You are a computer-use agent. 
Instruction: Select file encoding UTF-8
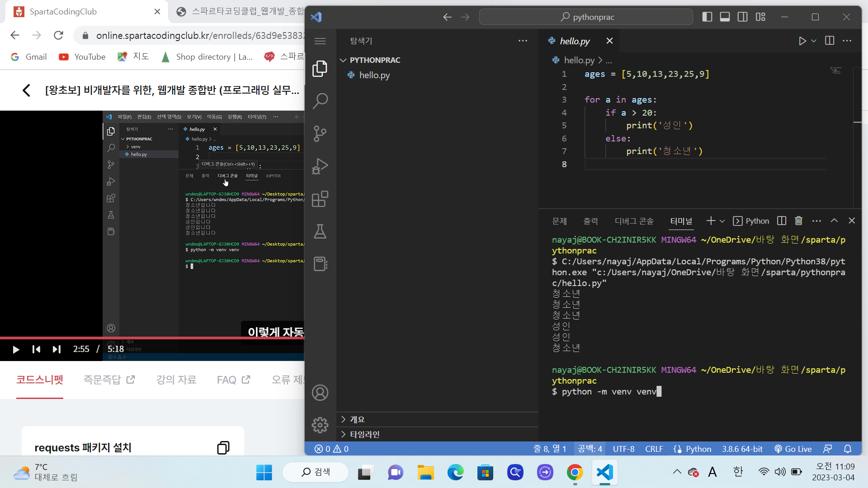coord(623,449)
